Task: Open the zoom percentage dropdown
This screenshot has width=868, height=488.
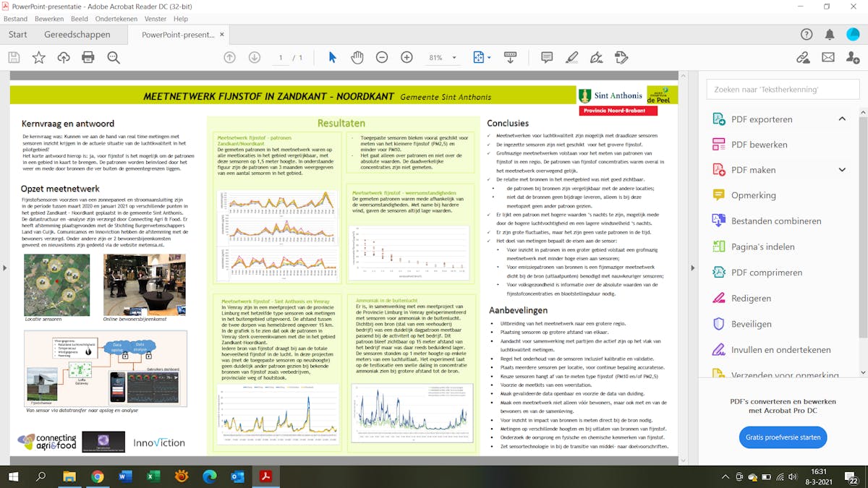Action: (x=454, y=58)
